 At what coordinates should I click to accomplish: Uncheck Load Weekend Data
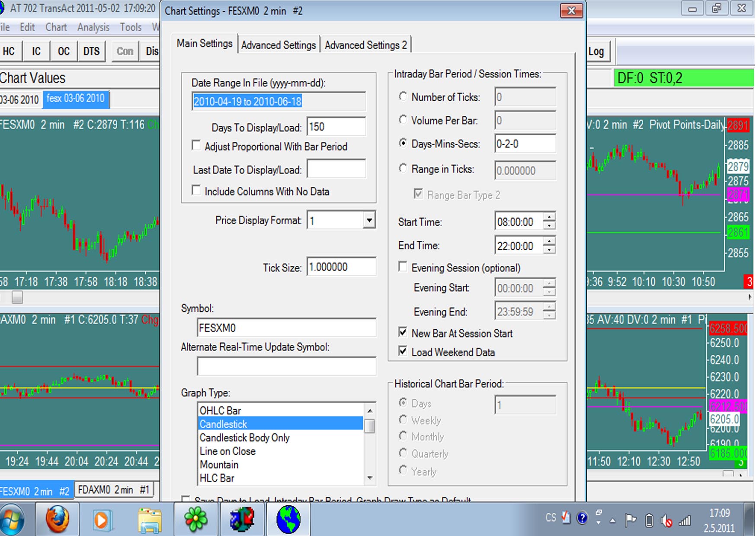[403, 351]
